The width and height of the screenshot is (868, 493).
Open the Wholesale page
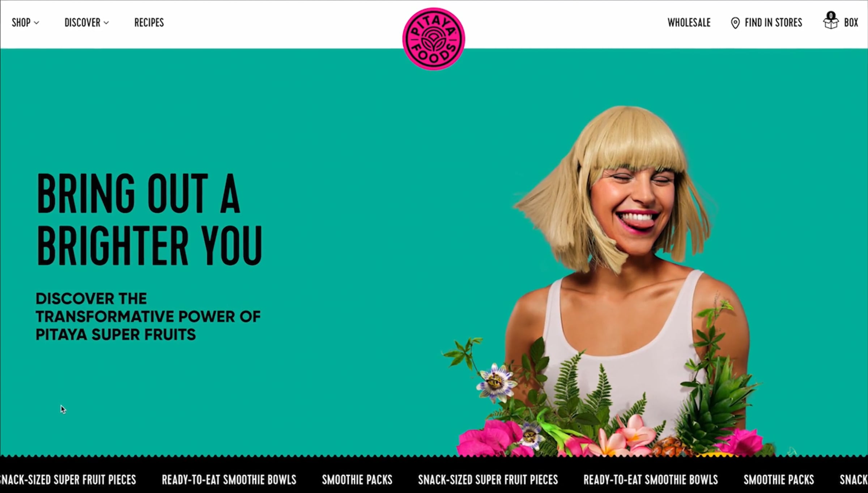tap(689, 22)
